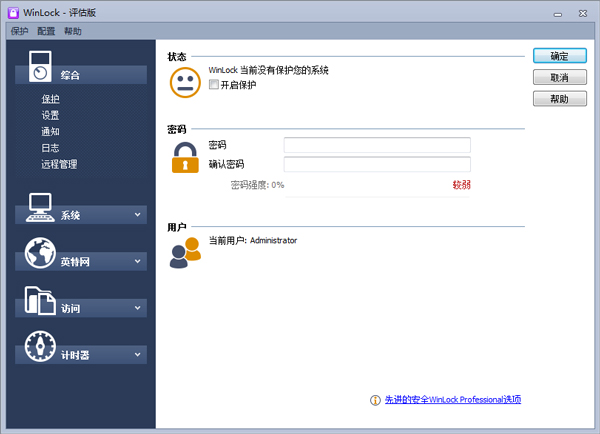The height and width of the screenshot is (434, 600).
Task: Enable the 开启保护 checkbox
Action: pos(214,85)
